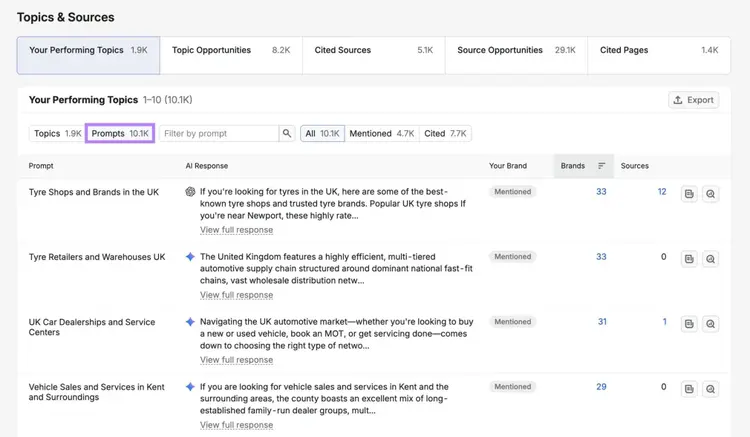The height and width of the screenshot is (437, 750).
Task: Click the Vehicle Sales and Services in Kent prompt
Action: click(97, 392)
